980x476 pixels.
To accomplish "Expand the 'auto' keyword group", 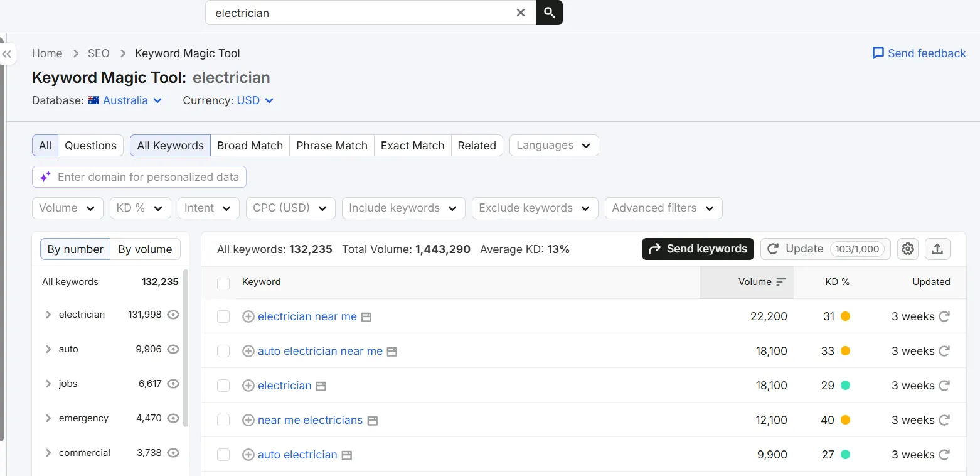I will (48, 349).
